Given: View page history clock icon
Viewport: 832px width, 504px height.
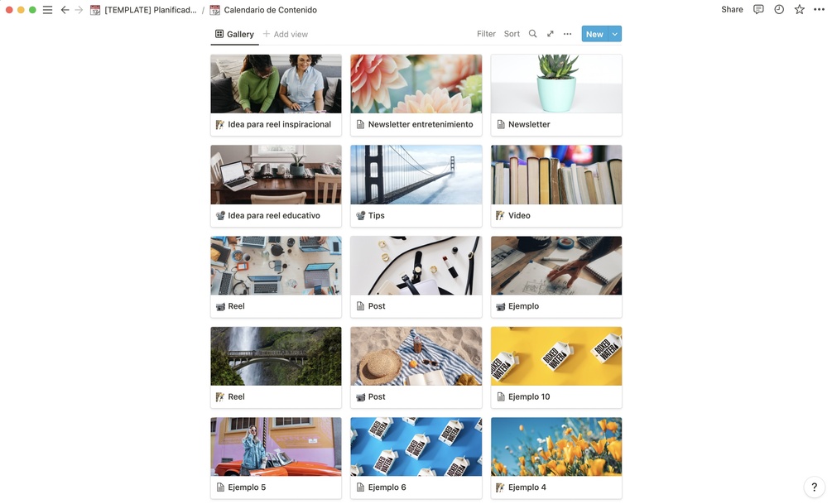Looking at the screenshot, I should pyautogui.click(x=778, y=9).
